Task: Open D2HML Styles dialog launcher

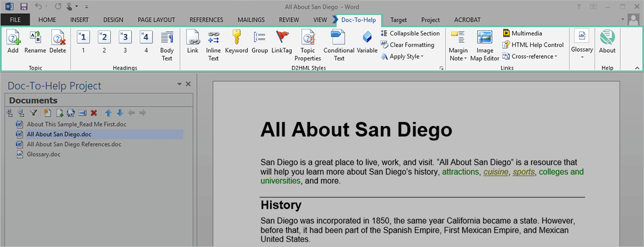Action: tap(442, 68)
